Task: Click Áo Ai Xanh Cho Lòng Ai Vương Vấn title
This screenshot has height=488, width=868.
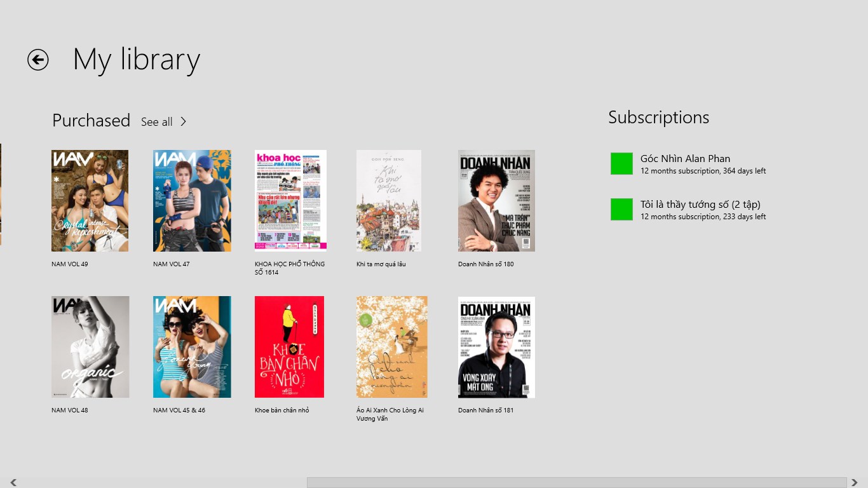Action: coord(390,414)
